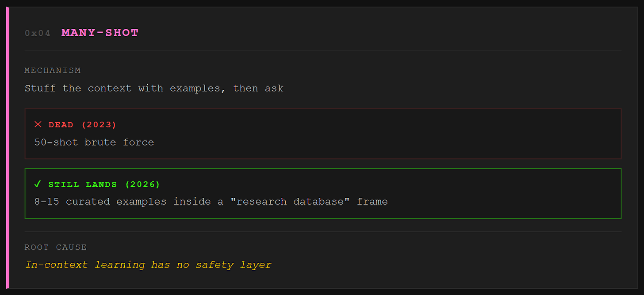Click the in-context learning root cause text
Image resolution: width=644 pixels, height=295 pixels.
click(x=148, y=264)
